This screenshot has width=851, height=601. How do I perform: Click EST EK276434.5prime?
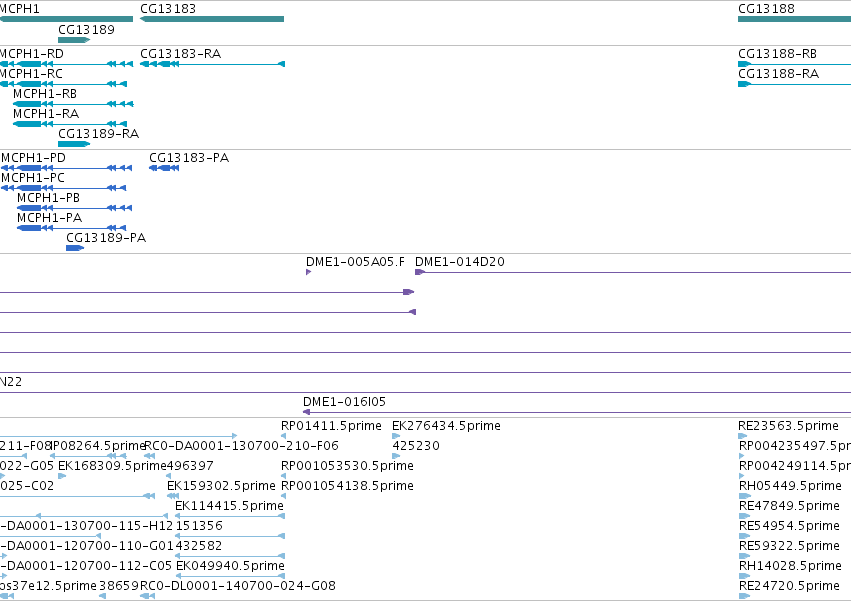(x=446, y=426)
